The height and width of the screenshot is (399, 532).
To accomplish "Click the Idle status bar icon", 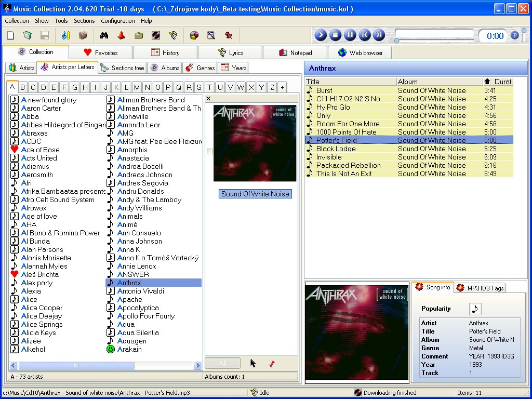I will click(254, 393).
